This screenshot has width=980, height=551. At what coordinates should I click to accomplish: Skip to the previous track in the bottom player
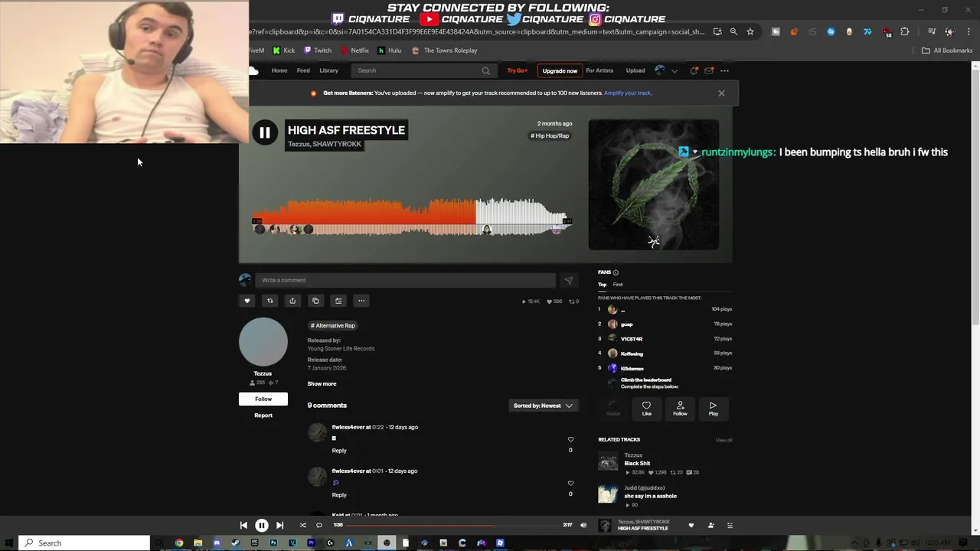coord(243,525)
